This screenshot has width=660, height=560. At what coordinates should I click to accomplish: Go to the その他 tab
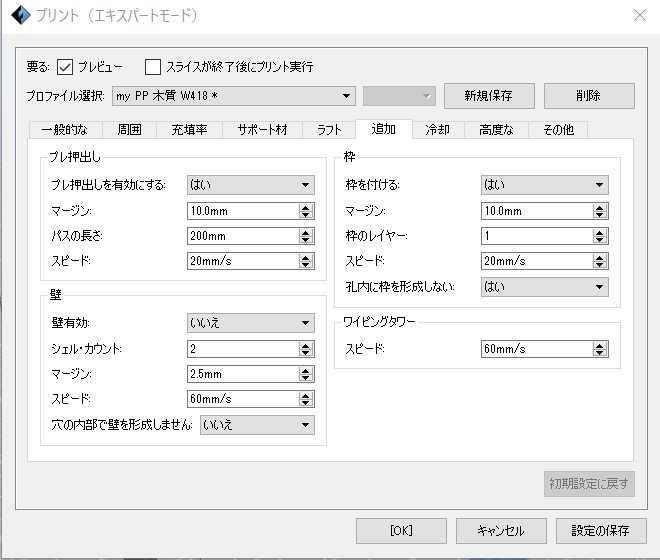point(558,130)
